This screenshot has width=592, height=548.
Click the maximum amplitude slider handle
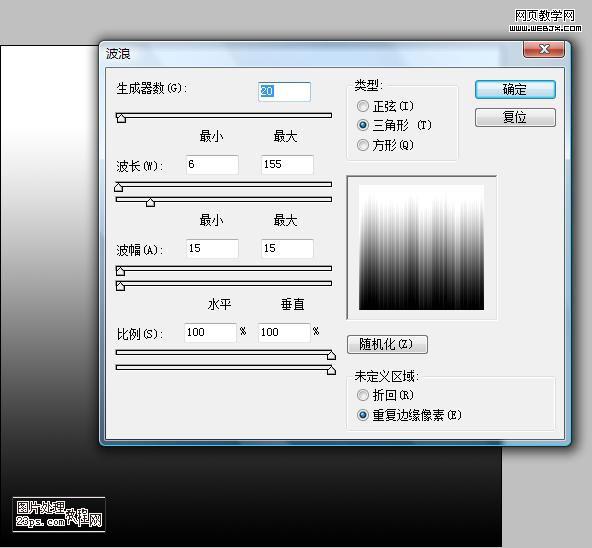pos(120,286)
